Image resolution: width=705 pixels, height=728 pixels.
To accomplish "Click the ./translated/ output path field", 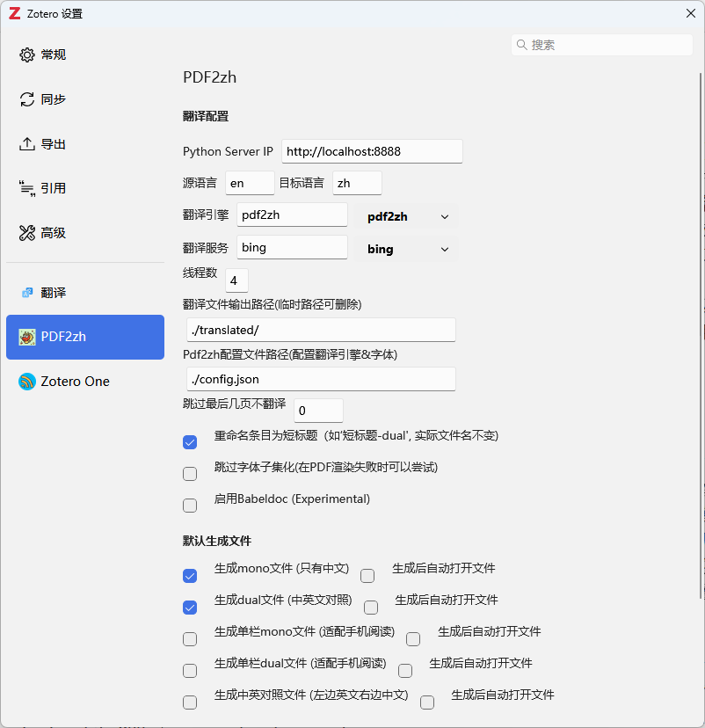I will [321, 330].
